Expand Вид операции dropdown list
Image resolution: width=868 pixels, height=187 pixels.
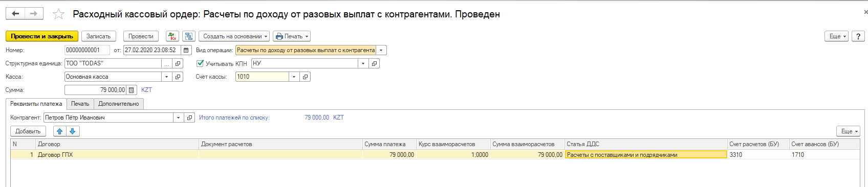point(381,50)
